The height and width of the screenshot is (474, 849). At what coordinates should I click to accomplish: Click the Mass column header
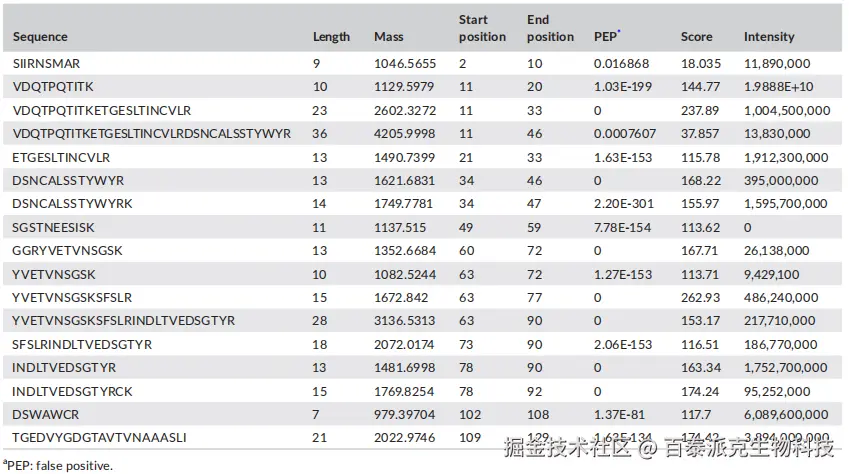(388, 37)
